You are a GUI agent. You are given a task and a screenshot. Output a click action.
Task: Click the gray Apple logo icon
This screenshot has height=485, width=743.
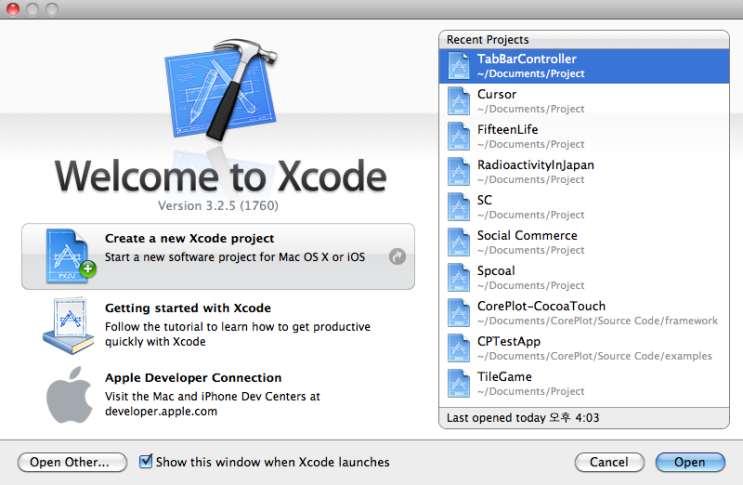point(69,395)
